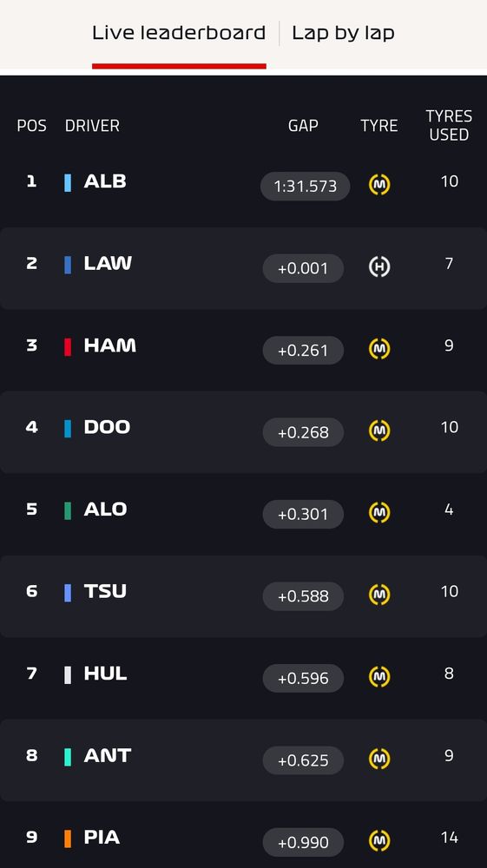Switch to the Lap by lap tab
The width and height of the screenshot is (487, 868).
343,33
